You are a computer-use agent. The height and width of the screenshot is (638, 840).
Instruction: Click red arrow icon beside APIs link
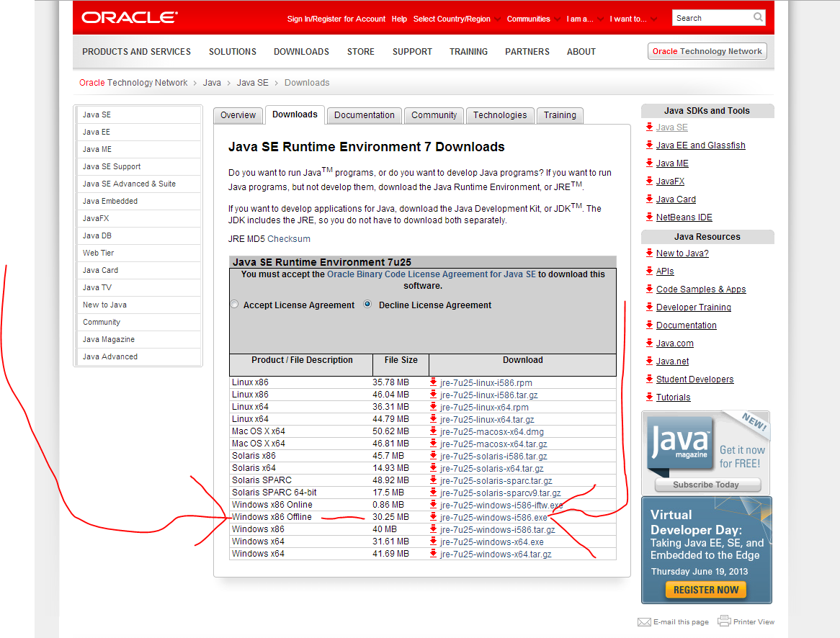(x=649, y=271)
